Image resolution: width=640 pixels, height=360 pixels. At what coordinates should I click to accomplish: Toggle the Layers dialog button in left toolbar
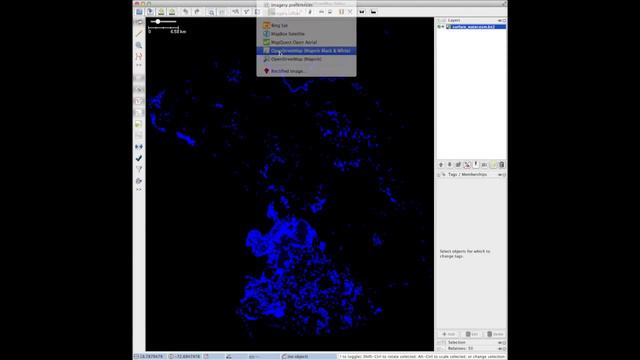[139, 78]
